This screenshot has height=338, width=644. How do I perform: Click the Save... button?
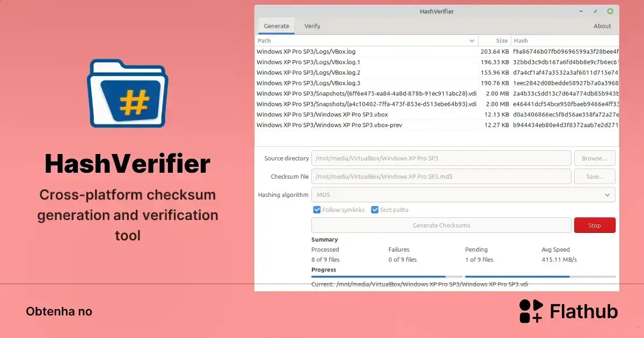(x=595, y=177)
